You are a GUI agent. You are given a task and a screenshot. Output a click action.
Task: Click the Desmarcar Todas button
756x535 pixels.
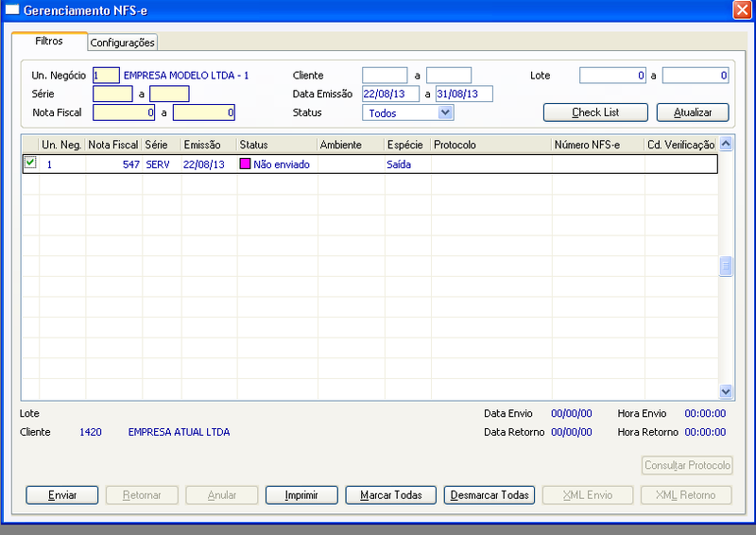(x=489, y=495)
